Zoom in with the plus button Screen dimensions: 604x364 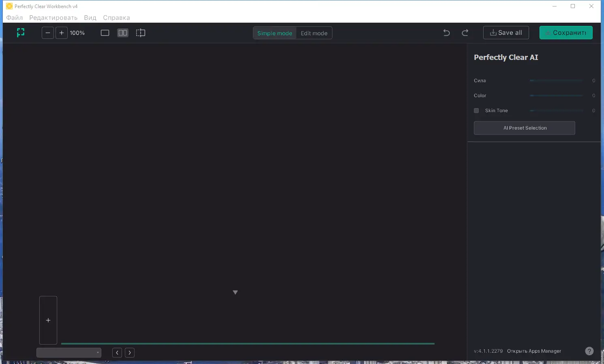tap(61, 33)
